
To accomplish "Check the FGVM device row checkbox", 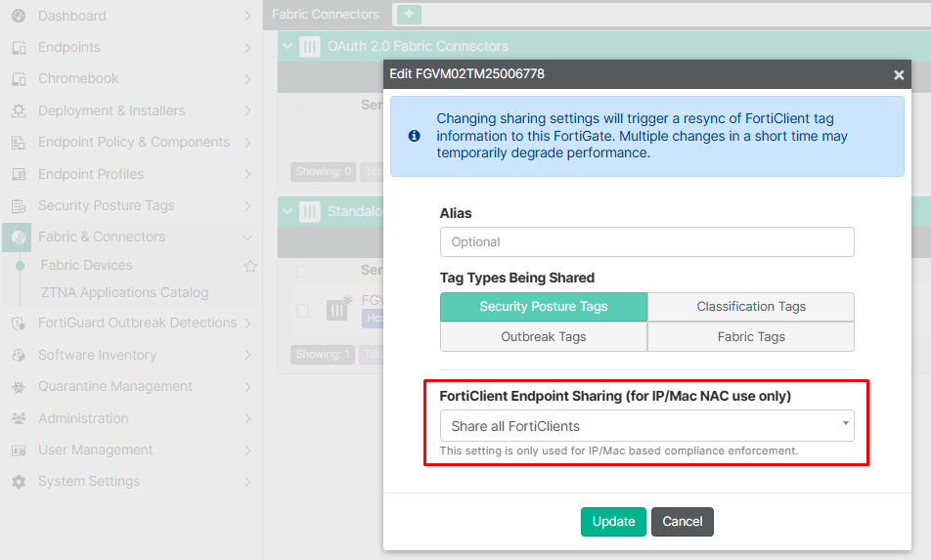I will pos(302,310).
